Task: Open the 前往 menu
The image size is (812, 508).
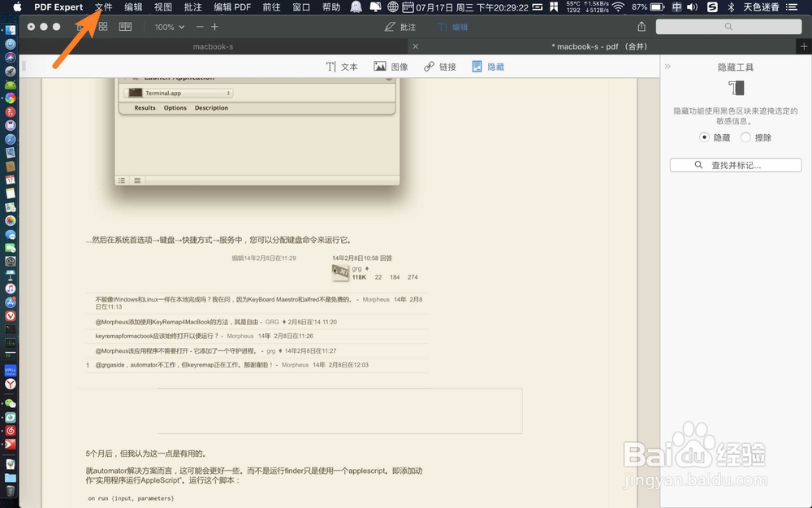Action: click(271, 7)
